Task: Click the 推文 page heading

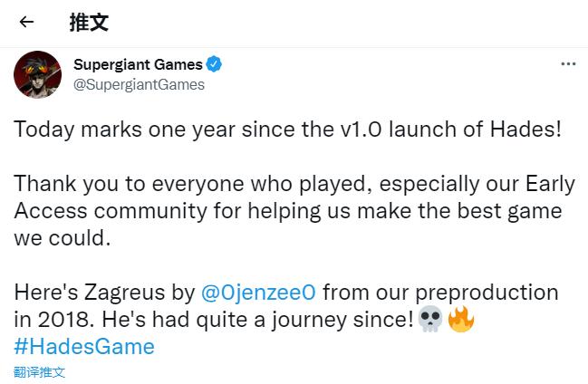Action: coord(89,23)
